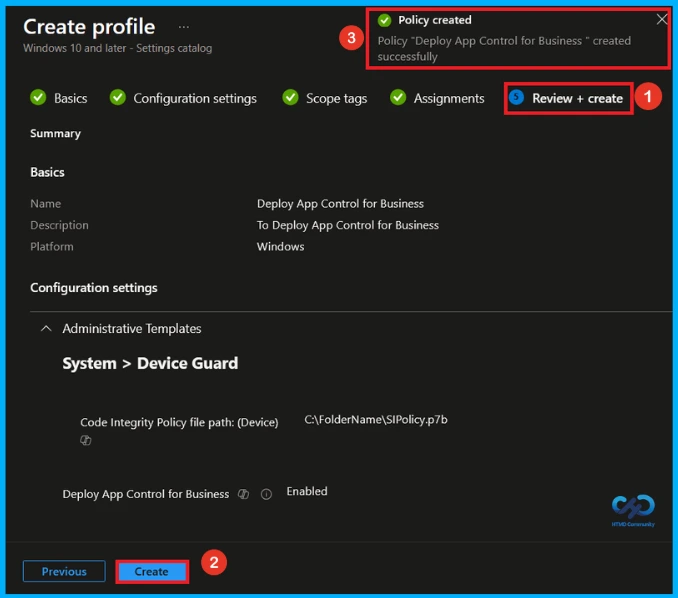Image resolution: width=678 pixels, height=598 pixels.
Task: Click the green checkmark beside Configuration settings
Action: [x=118, y=97]
